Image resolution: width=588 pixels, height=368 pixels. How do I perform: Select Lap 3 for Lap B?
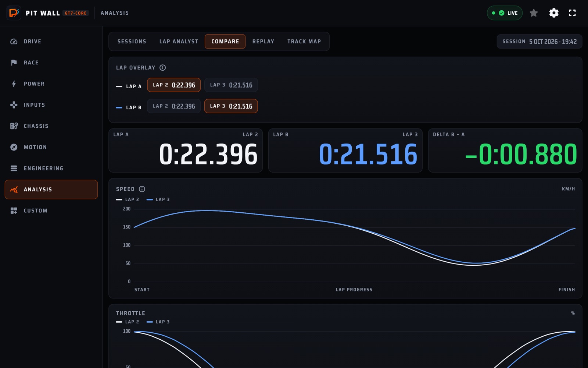[231, 106]
